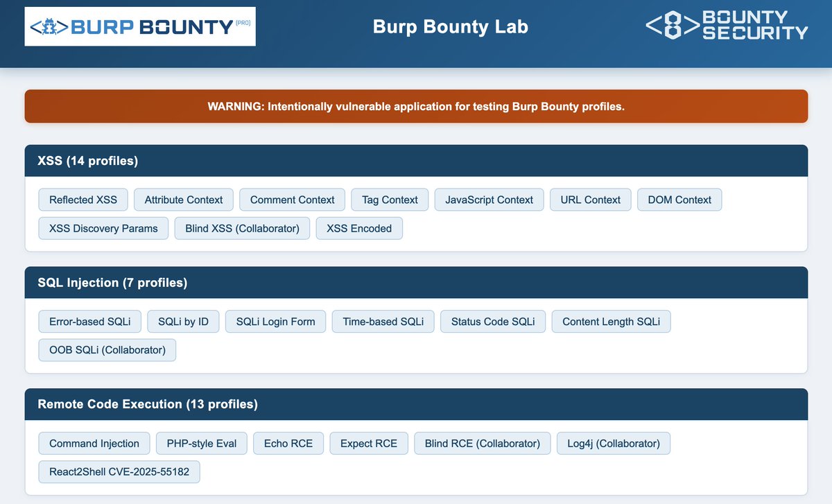Open the React2Shell CVE-2025-55182 test
832x504 pixels.
point(119,471)
